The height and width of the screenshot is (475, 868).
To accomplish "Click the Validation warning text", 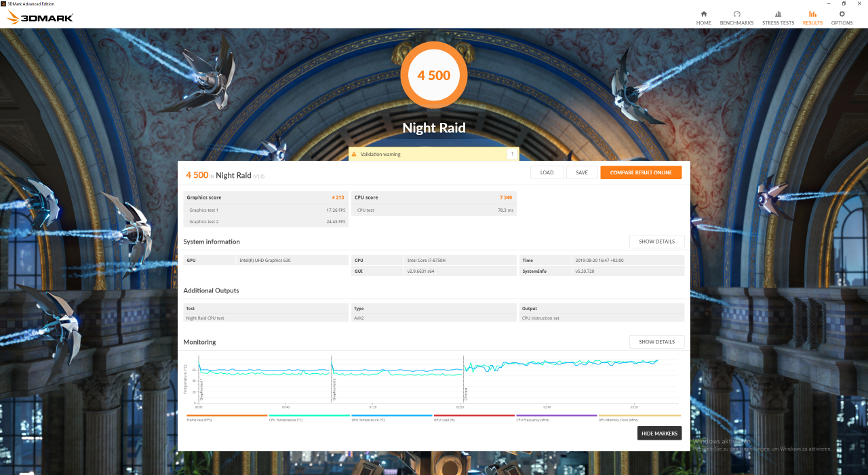I will point(380,154).
